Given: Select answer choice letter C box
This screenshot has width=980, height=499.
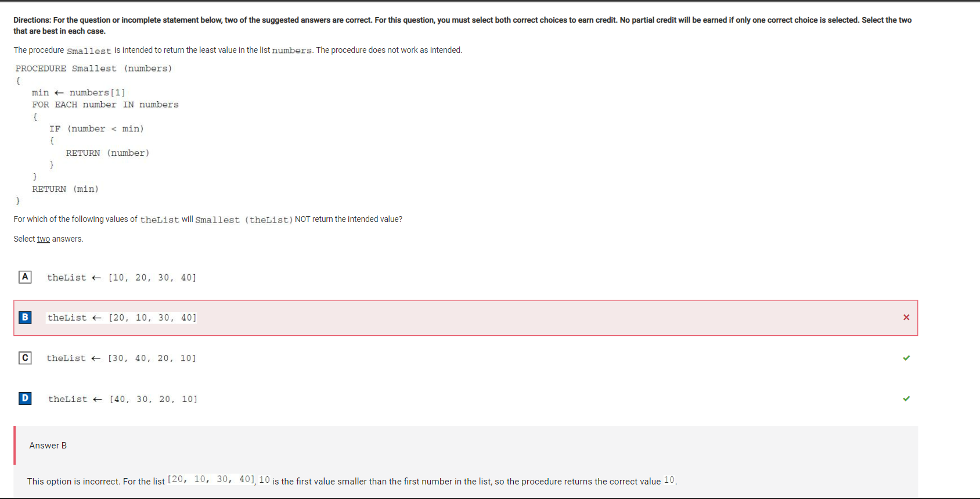Looking at the screenshot, I should click(25, 358).
